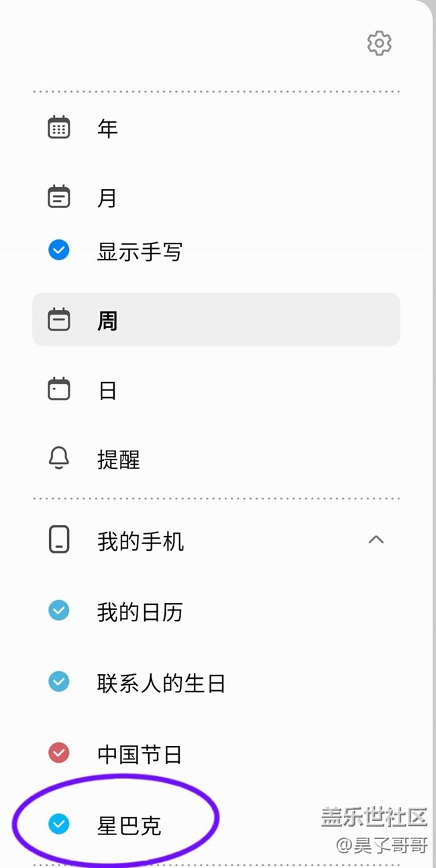Toggle the 显示手写 checkbox

coord(59,251)
